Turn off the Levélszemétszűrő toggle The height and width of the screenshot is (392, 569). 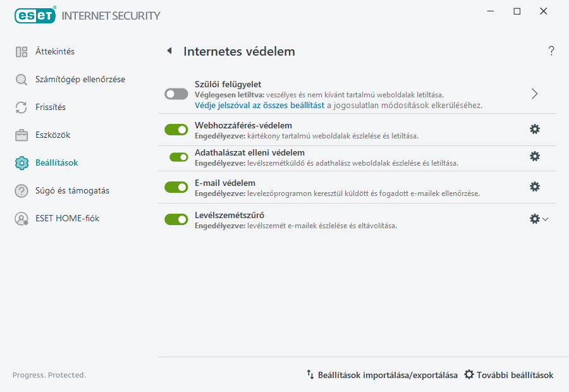tap(176, 219)
